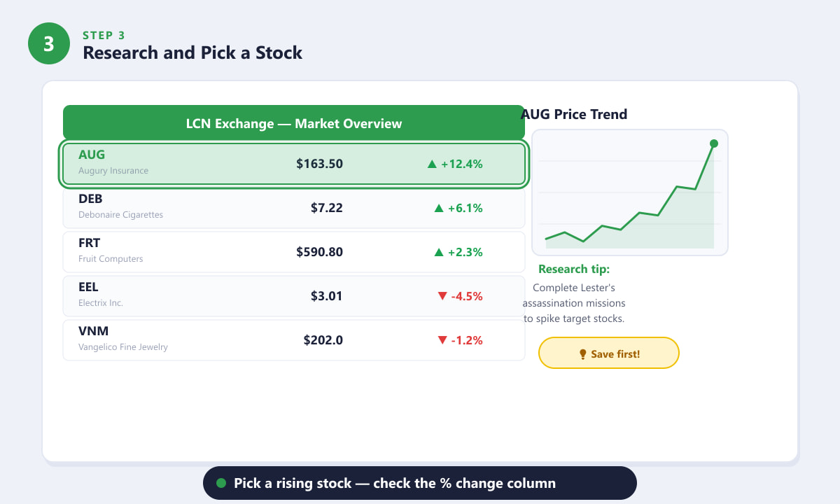Click the green dot in bottom hint bar

221,483
